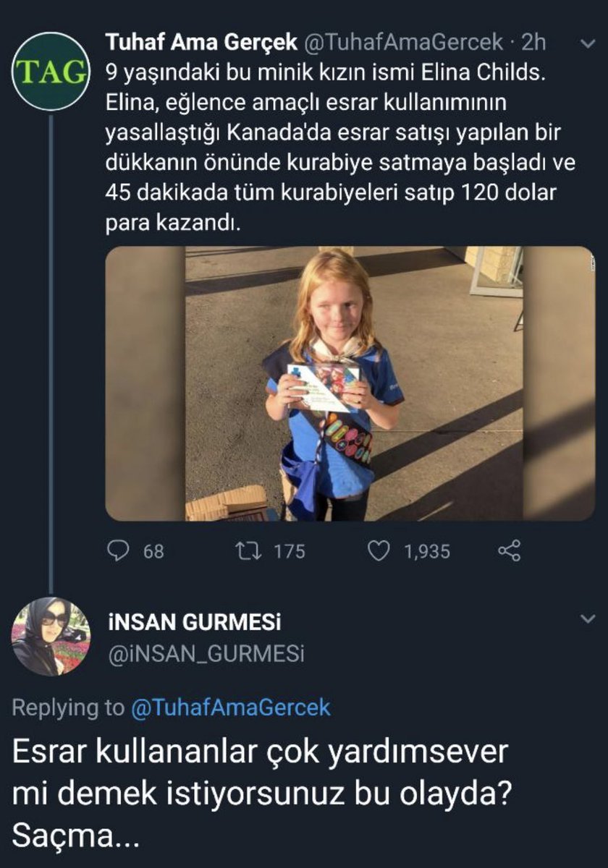Open the photo of the girl holding cookies
Image resolution: width=608 pixels, height=868 pixels.
[350, 383]
